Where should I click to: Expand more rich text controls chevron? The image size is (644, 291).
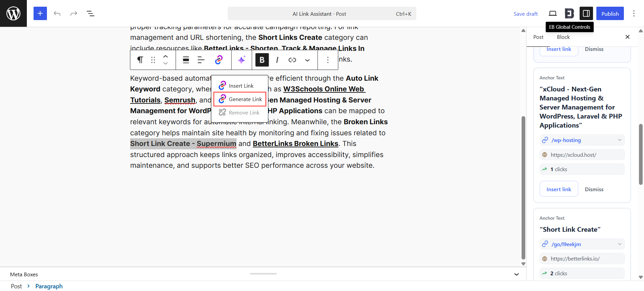pos(307,60)
